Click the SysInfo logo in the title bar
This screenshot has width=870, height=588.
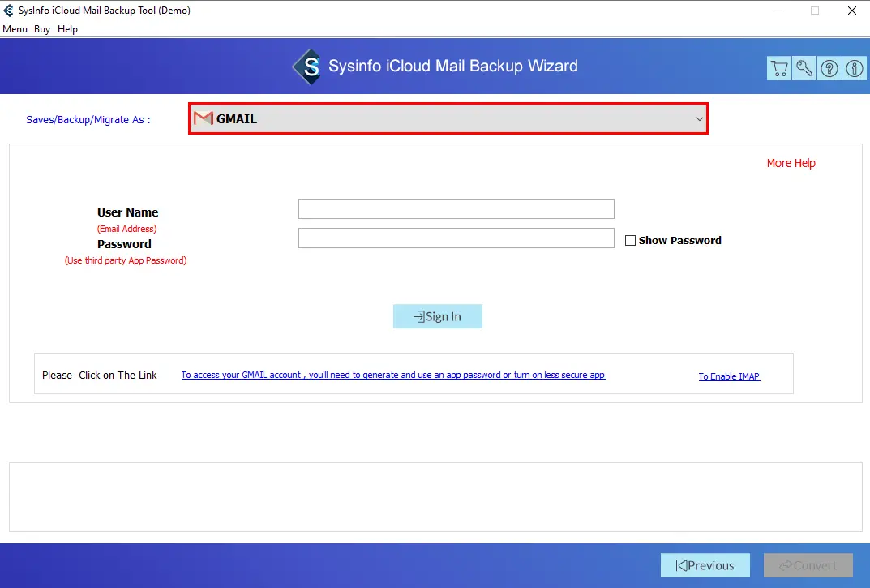point(8,11)
